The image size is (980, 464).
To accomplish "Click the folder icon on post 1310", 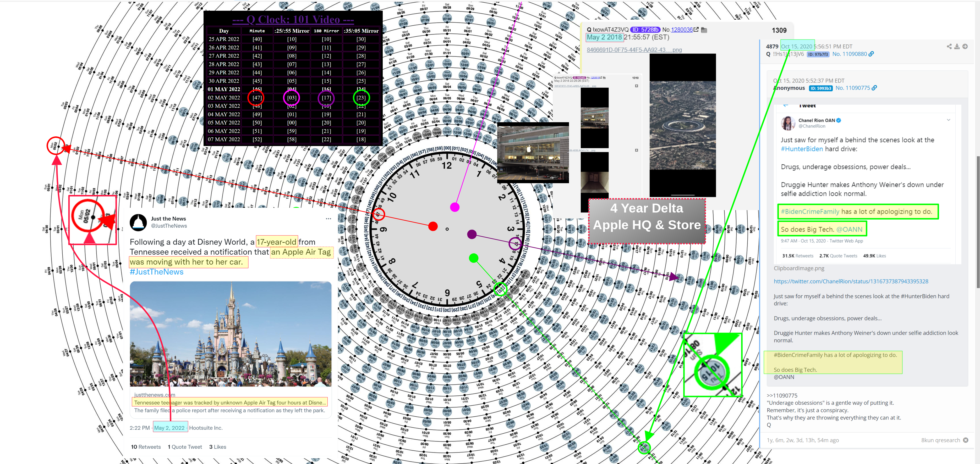I will 605,77.
